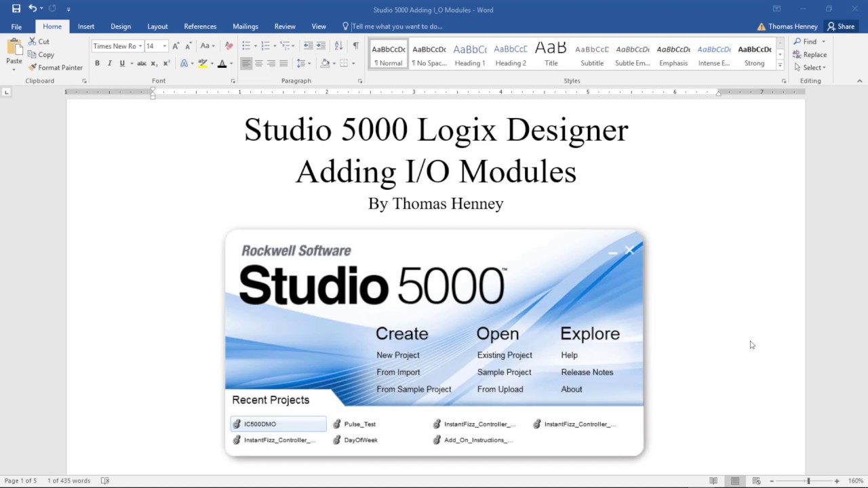
Task: Click the Cut scissors icon
Action: [32, 41]
